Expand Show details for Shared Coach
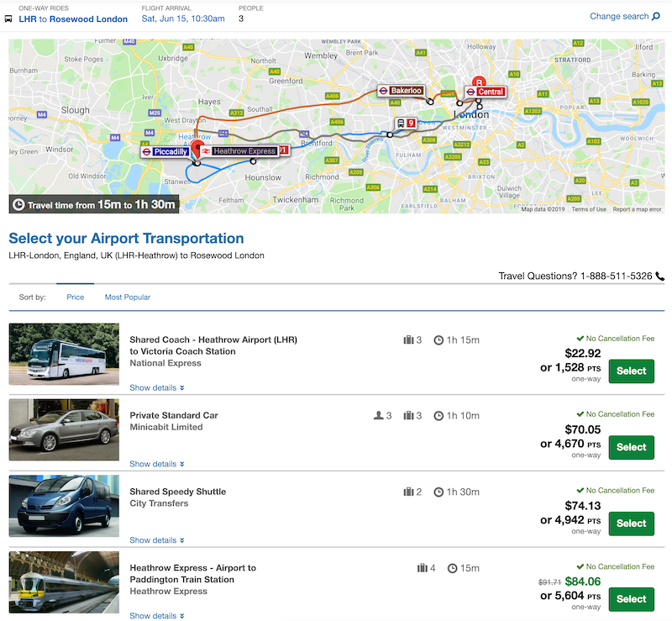Viewport: 672px width, 621px height. click(x=157, y=387)
